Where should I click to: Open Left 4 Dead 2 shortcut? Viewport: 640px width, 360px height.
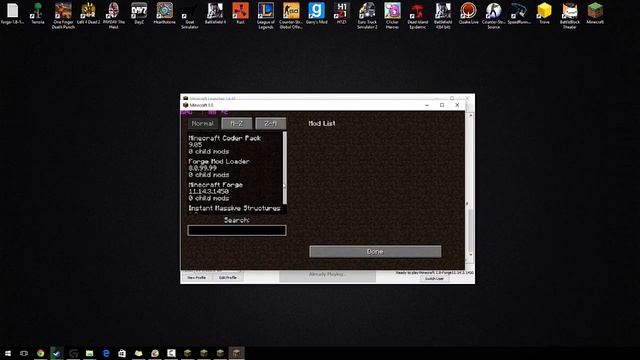(x=88, y=13)
